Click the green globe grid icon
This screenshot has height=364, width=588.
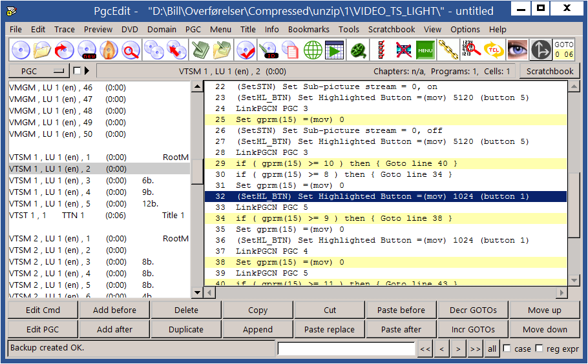(x=313, y=50)
